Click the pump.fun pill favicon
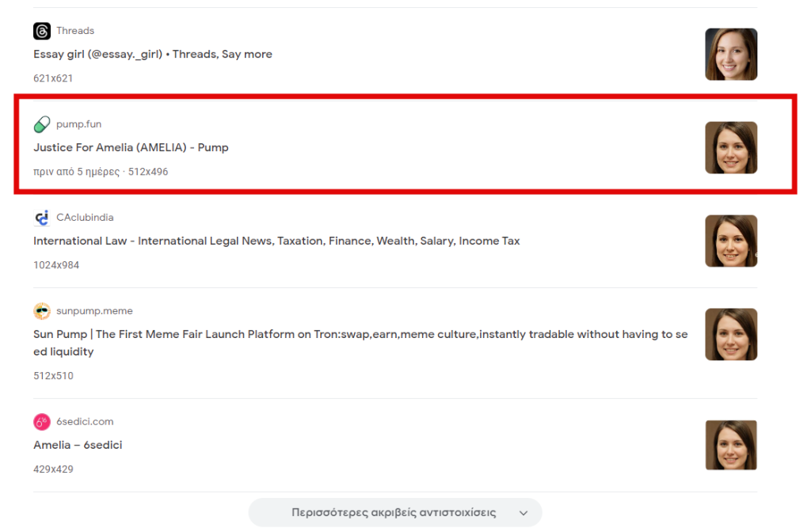The image size is (811, 532). click(x=42, y=124)
